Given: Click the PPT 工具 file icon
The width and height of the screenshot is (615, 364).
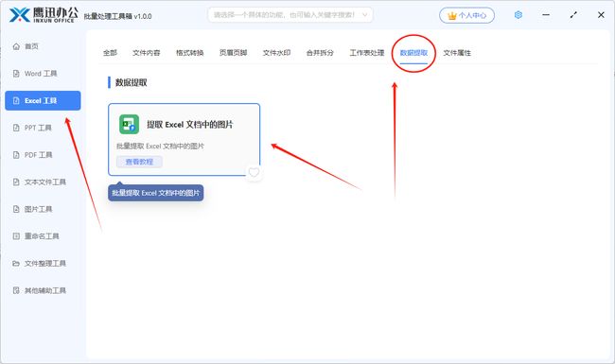Looking at the screenshot, I should [x=16, y=128].
